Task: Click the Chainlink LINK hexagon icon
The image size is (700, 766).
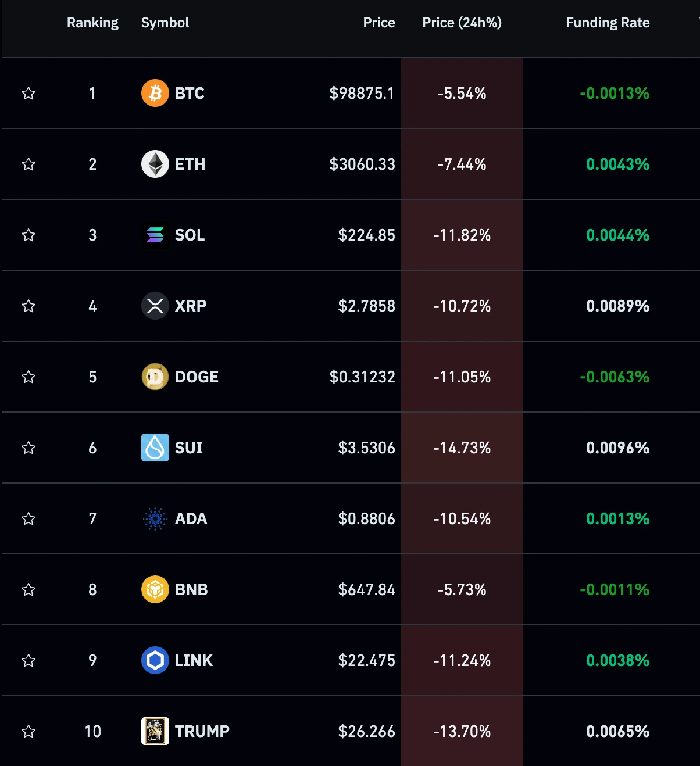Action: 155,660
